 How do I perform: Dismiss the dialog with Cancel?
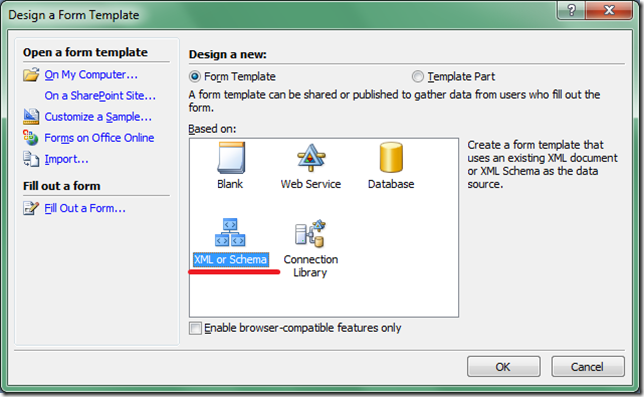click(588, 367)
